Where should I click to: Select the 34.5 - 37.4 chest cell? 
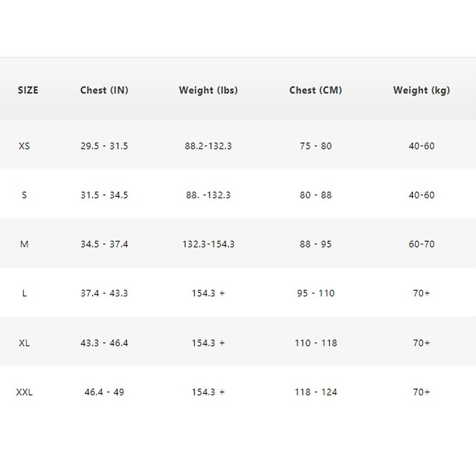(x=104, y=244)
